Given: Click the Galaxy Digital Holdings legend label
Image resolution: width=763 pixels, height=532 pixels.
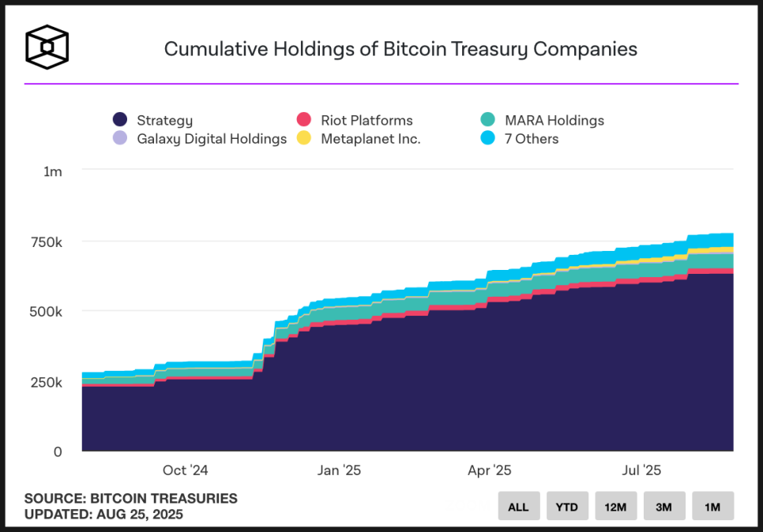Looking at the screenshot, I should pos(212,139).
